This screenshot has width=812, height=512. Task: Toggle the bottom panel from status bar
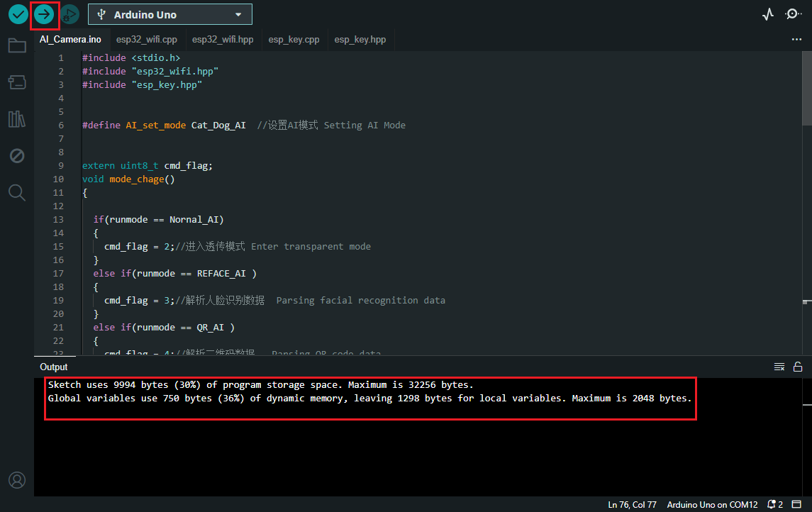point(796,505)
